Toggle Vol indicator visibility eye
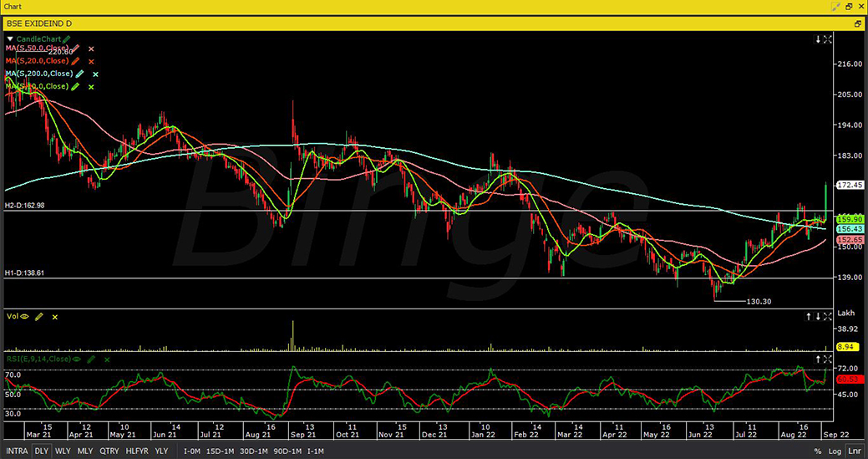The image size is (868, 459). point(23,317)
